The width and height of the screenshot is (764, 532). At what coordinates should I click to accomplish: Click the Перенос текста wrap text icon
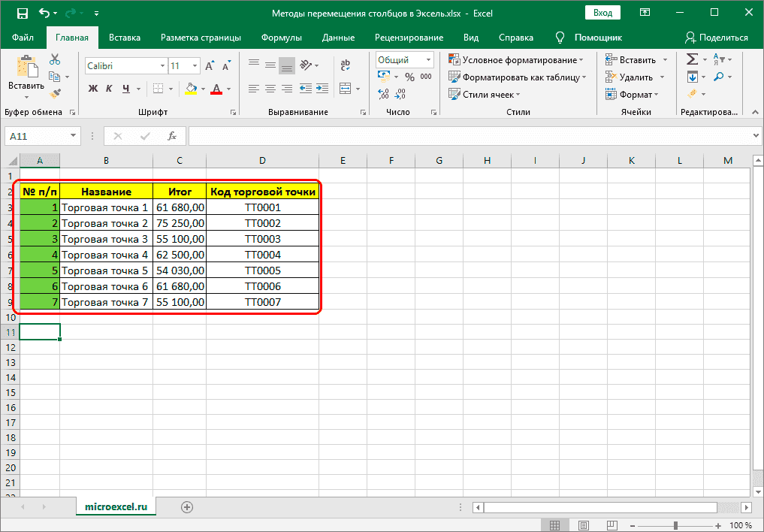point(345,64)
